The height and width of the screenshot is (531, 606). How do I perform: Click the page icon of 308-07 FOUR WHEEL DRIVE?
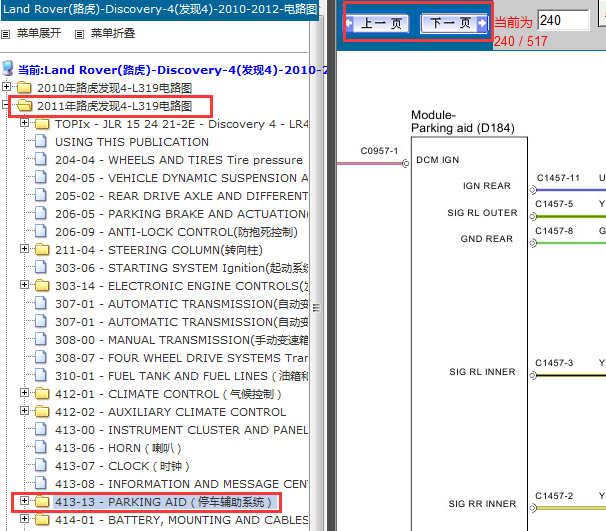click(x=41, y=357)
